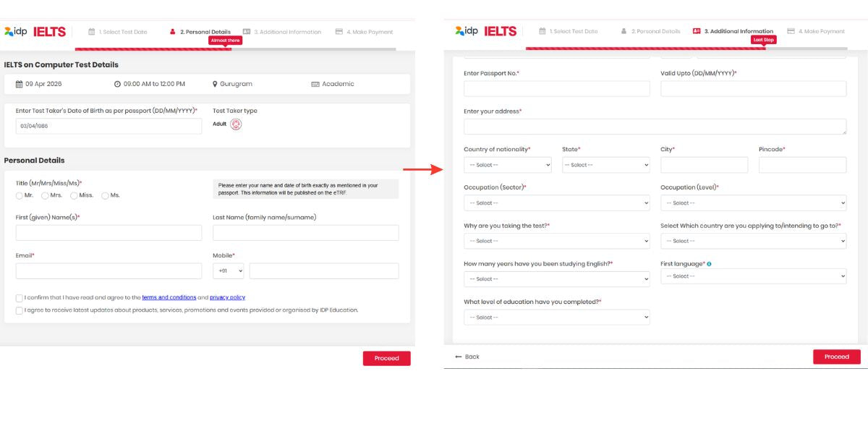Click credit card icon beside Make Payment, right window
The image size is (868, 434).
pos(791,31)
